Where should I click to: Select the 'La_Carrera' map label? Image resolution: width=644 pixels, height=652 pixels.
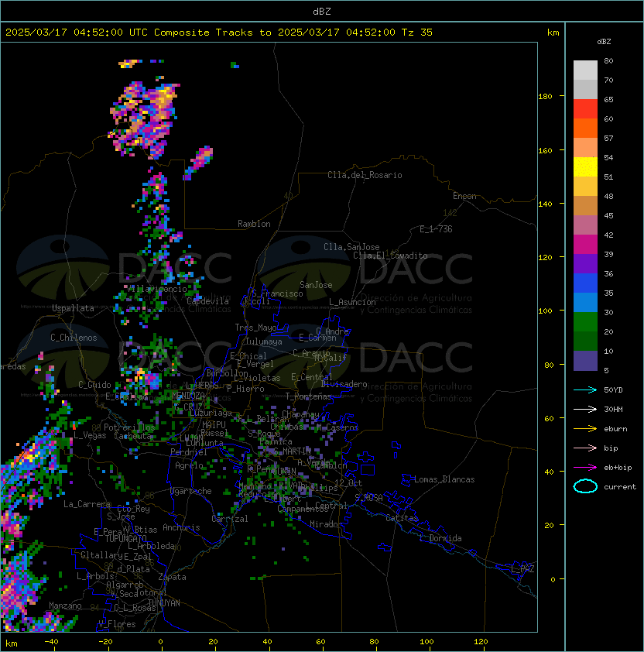(x=87, y=504)
